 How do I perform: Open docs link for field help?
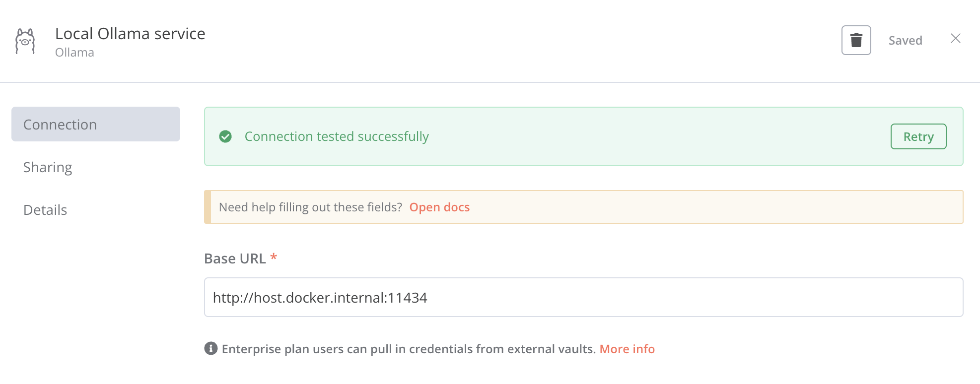coord(439,207)
